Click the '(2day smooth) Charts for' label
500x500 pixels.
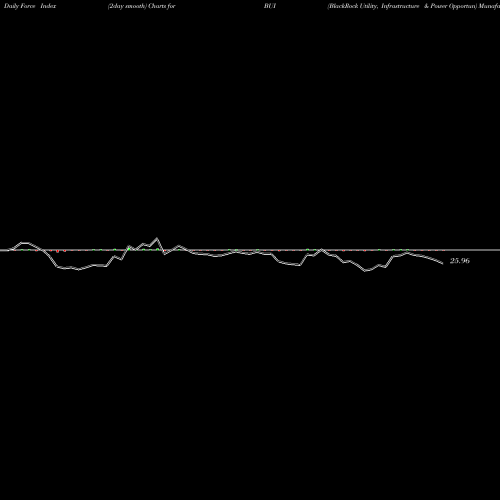click(x=142, y=6)
